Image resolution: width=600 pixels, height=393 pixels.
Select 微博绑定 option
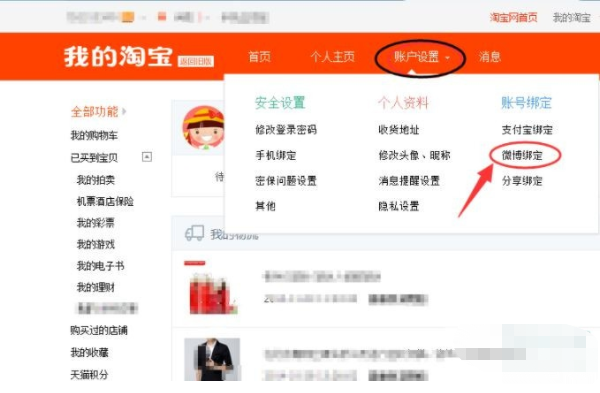click(522, 155)
